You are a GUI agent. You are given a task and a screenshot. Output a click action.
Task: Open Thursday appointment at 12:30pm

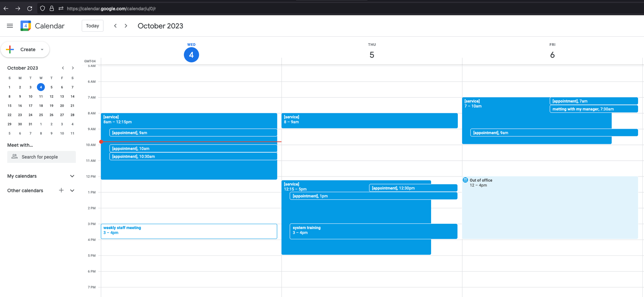point(413,188)
